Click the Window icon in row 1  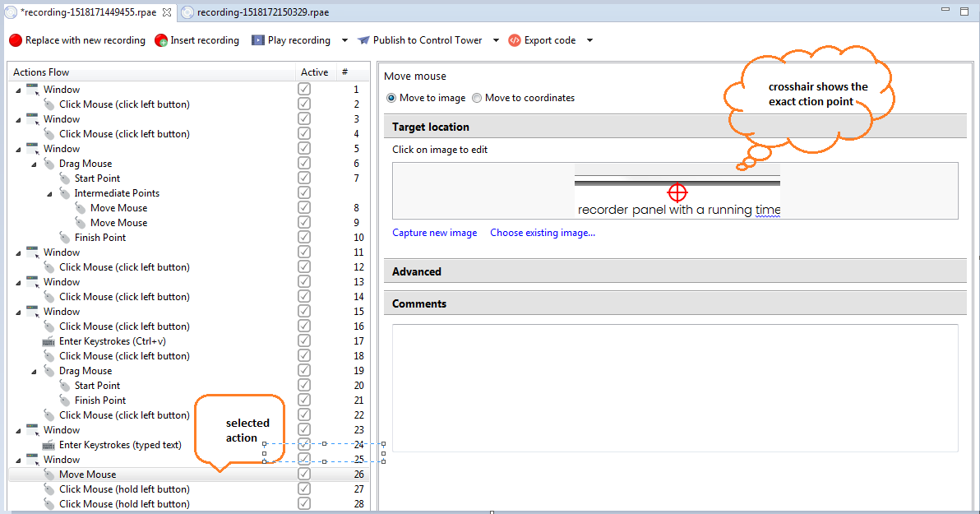(x=33, y=90)
